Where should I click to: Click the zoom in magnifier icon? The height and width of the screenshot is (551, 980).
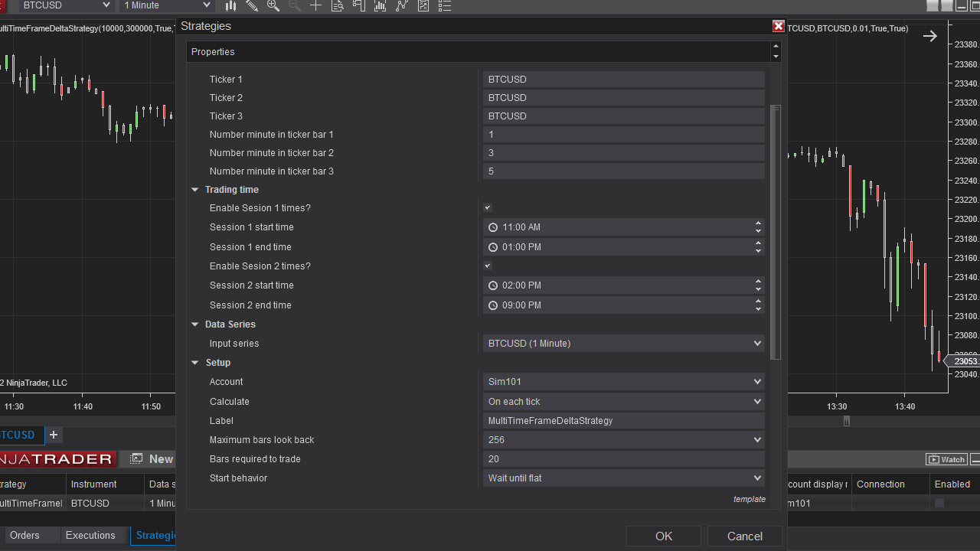[273, 5]
